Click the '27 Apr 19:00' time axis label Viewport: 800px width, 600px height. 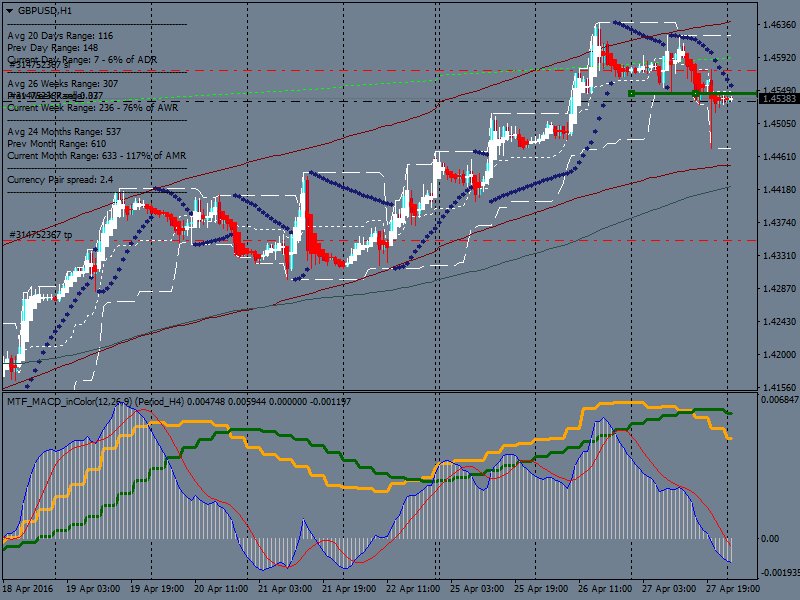[733, 589]
